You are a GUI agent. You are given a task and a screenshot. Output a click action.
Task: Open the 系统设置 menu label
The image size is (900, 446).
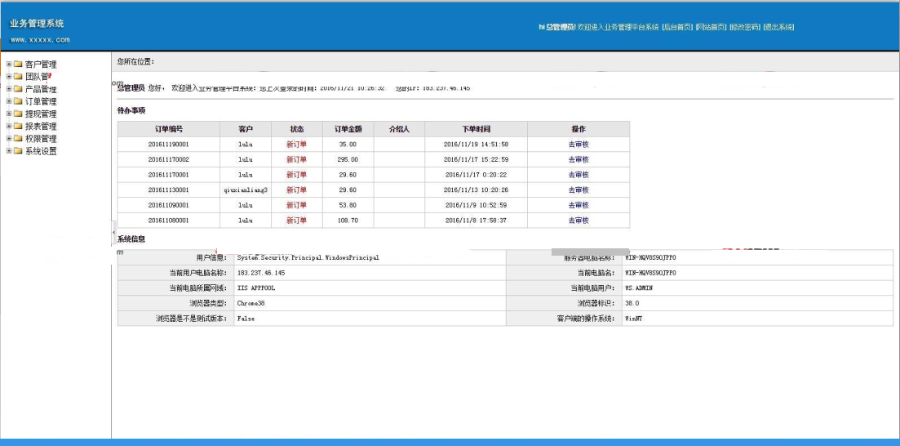tap(41, 152)
